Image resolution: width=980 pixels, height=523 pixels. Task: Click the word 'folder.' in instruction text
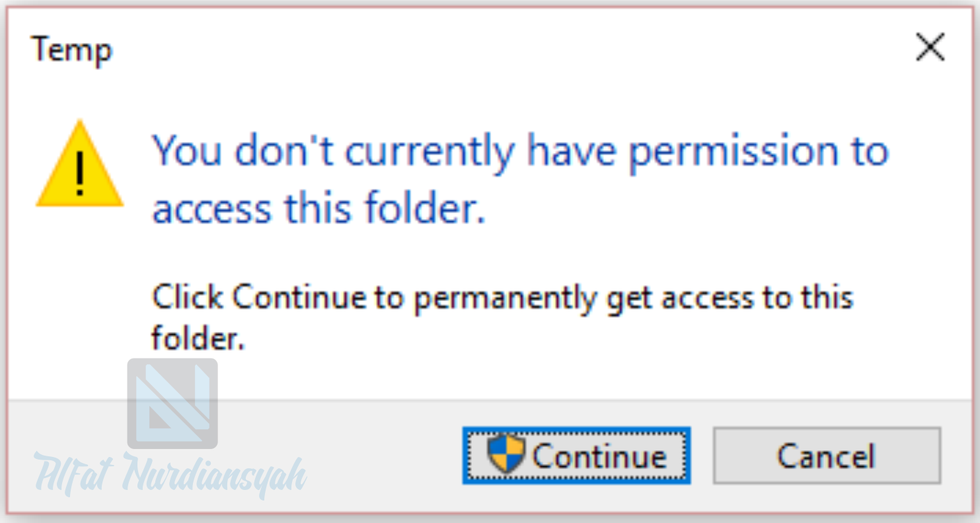click(198, 338)
